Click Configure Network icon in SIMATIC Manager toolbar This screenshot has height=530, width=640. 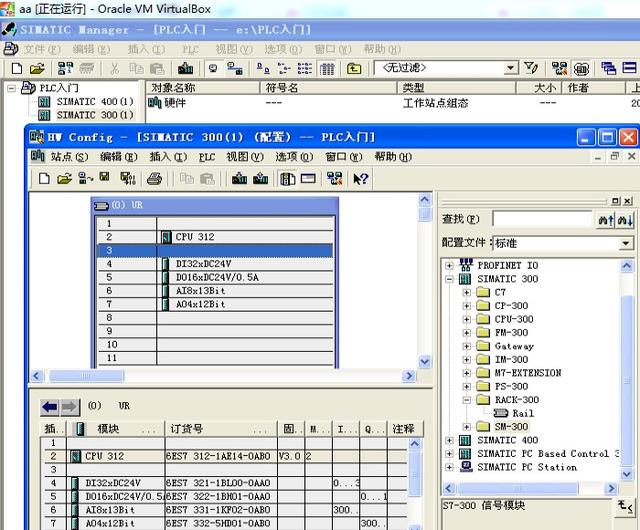tap(560, 68)
